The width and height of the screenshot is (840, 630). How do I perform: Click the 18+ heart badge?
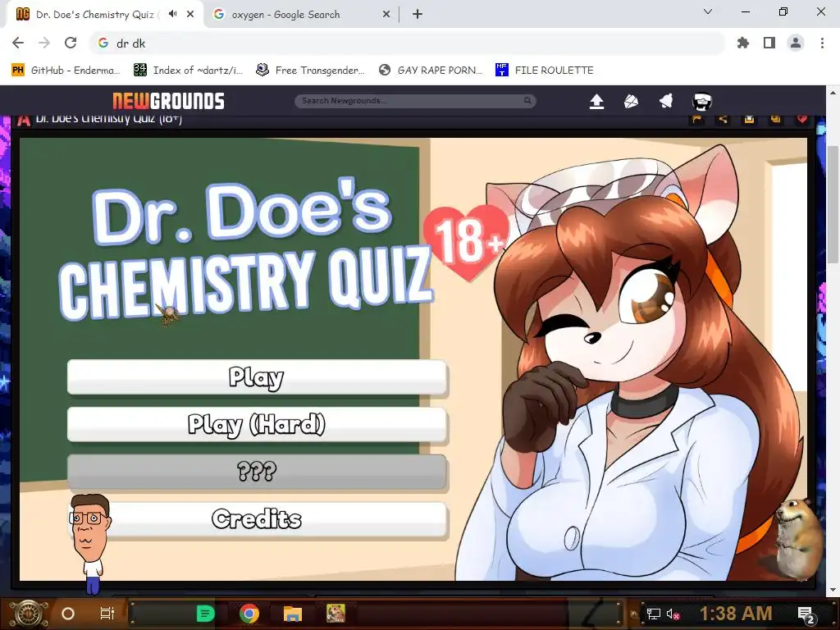pyautogui.click(x=468, y=242)
